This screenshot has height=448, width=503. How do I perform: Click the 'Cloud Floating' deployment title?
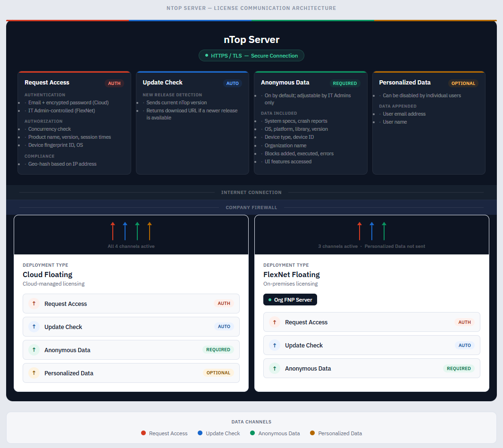(x=48, y=274)
